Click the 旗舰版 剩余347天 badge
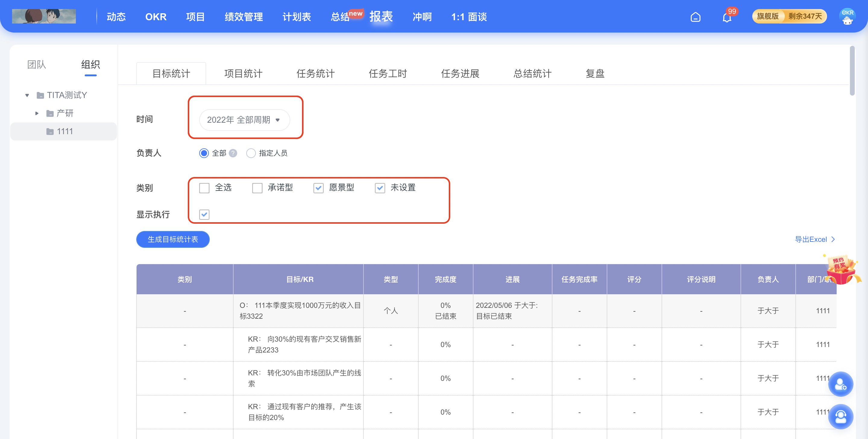Screen dimensions: 868x439 (789, 16)
